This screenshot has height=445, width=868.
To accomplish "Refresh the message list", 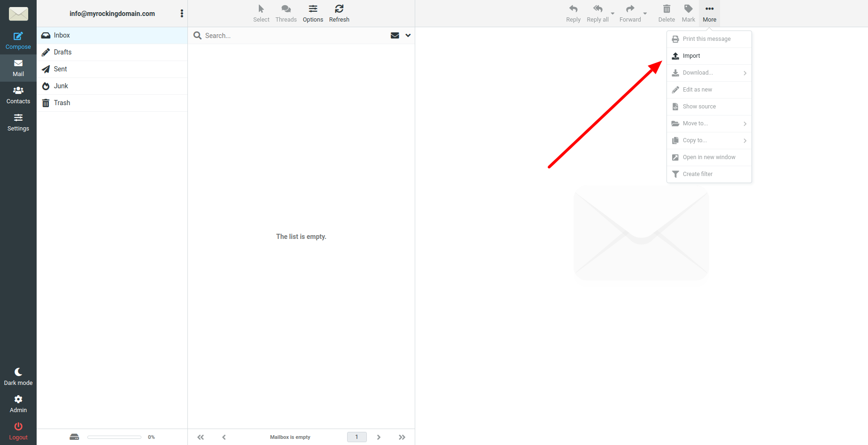I will coord(339,14).
